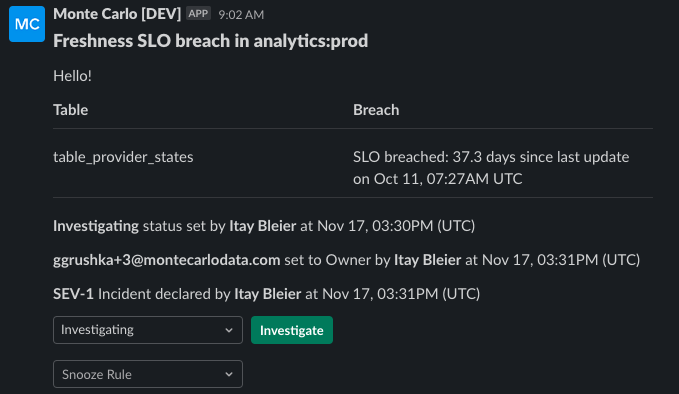Click the bold SEV-1 severity label
This screenshot has height=394, width=679.
point(73,294)
